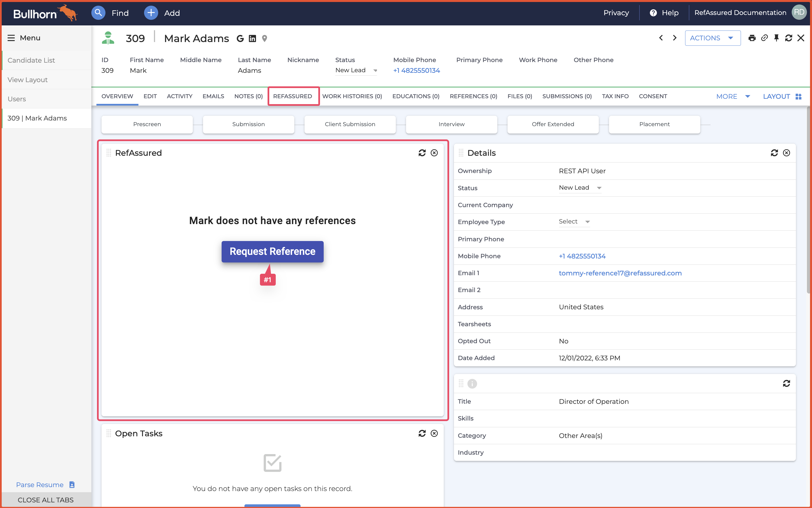Click the Find search icon
812x508 pixels.
pos(98,13)
